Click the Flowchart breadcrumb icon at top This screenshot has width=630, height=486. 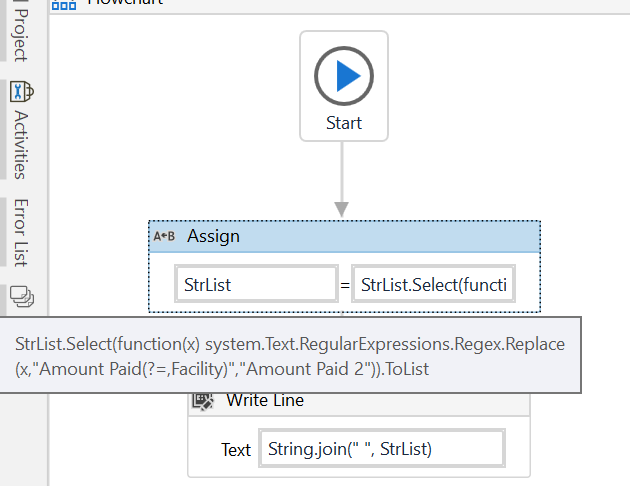point(64,3)
